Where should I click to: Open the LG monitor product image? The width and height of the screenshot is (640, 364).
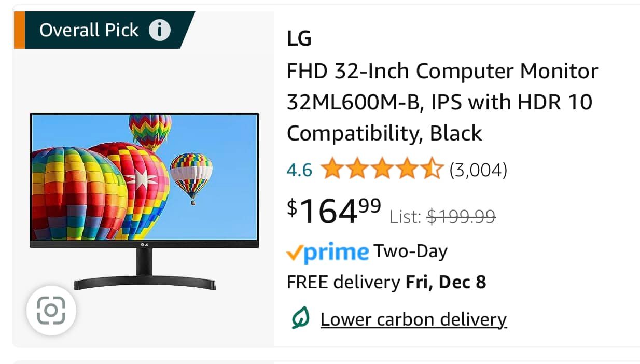pyautogui.click(x=144, y=201)
